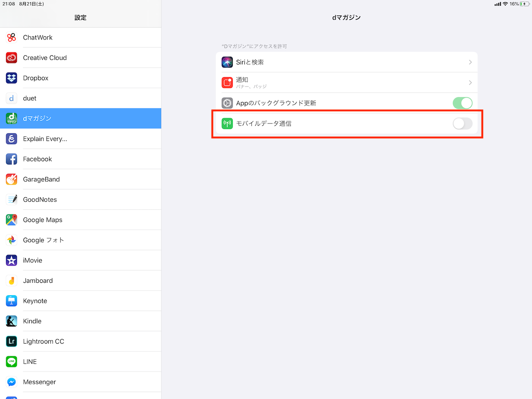532x399 pixels.
Task: Tap the 設定 sidebar title
Action: click(81, 18)
